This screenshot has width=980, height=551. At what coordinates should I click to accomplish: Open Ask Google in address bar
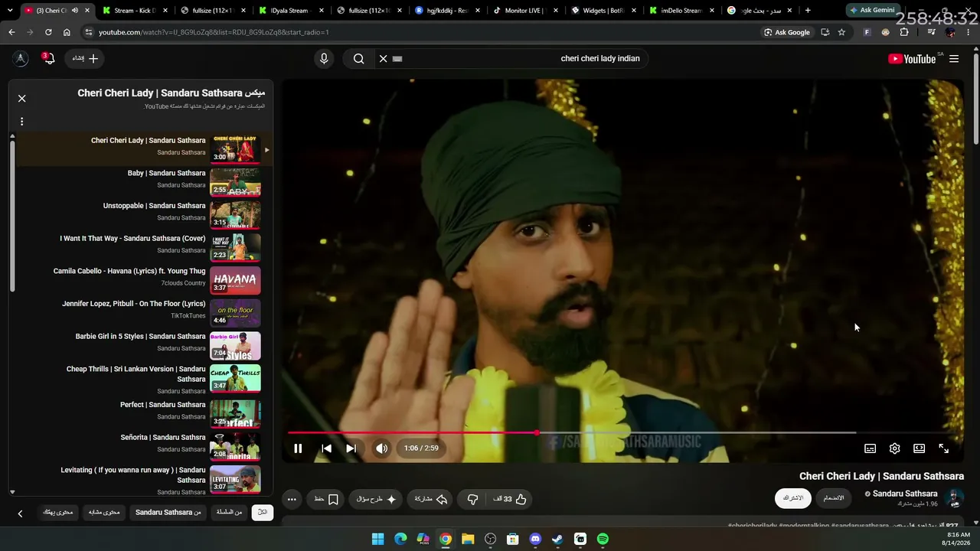click(x=787, y=32)
